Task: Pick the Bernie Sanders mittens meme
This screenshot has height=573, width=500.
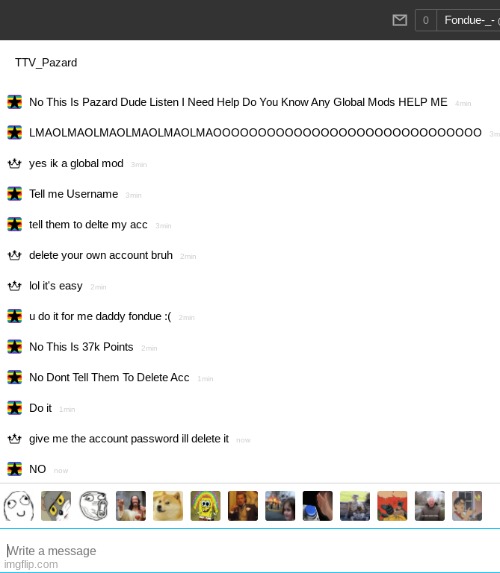Action: [430, 506]
